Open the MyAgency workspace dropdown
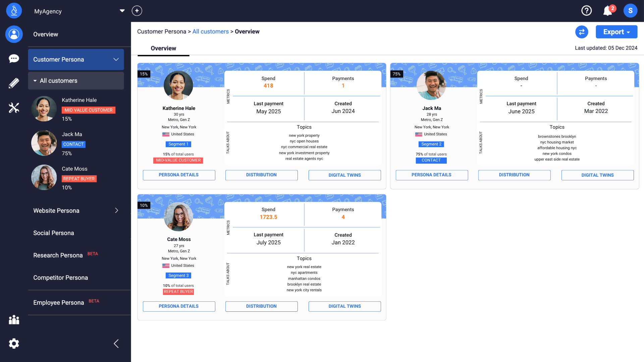Screen dimensions: 644x362 [x=122, y=11]
